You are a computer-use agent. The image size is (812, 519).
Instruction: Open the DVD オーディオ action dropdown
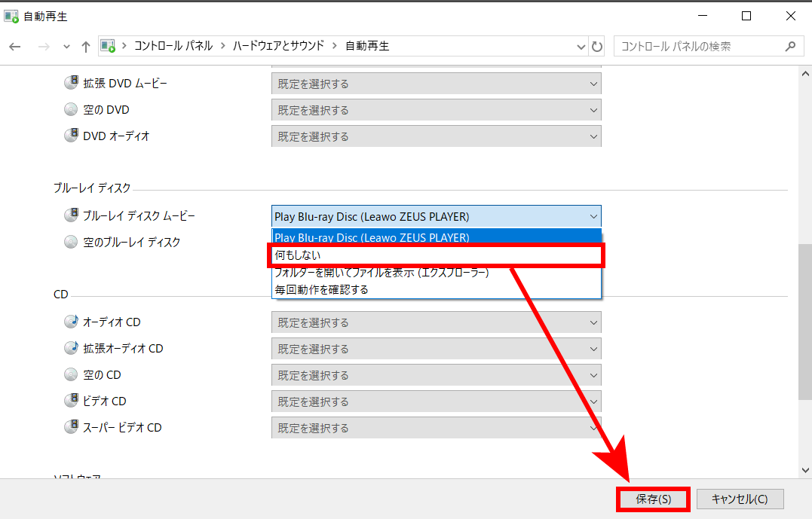(436, 136)
